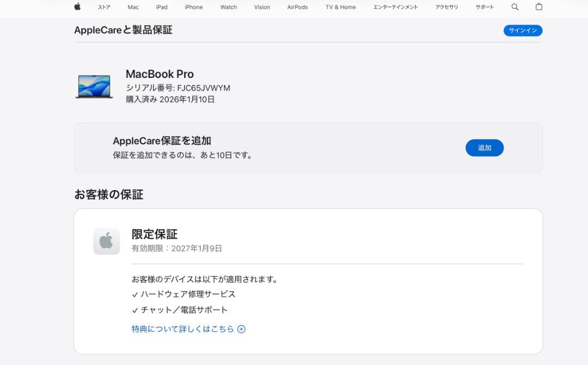Screen dimensions: 588x365
Task: Open the search with the magnifier icon
Action: click(x=514, y=7)
